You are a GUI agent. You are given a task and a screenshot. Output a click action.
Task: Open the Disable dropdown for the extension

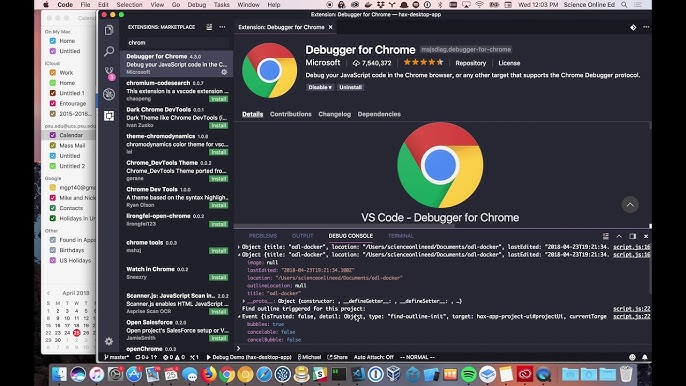click(x=320, y=87)
